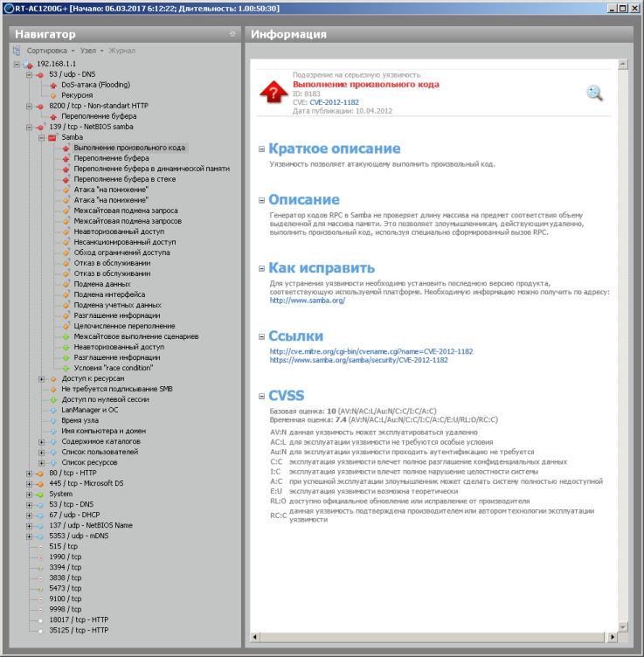Collapse the 192.168.1.1 root node
644x657 pixels.
pos(17,64)
